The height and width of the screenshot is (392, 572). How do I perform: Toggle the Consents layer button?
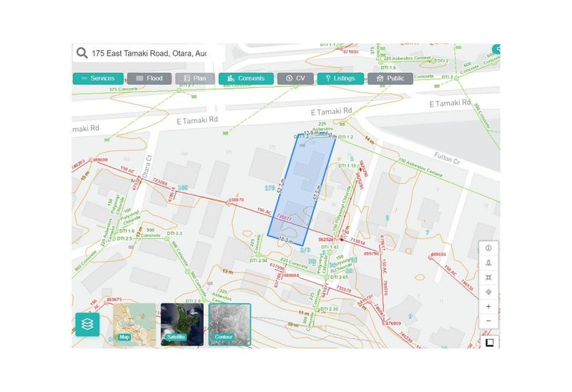[246, 79]
